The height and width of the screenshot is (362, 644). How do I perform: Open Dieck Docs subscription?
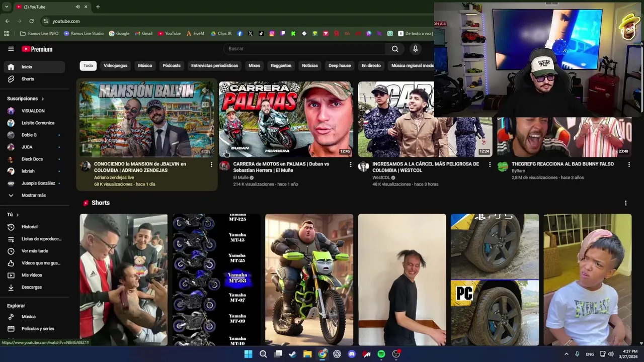(34, 159)
